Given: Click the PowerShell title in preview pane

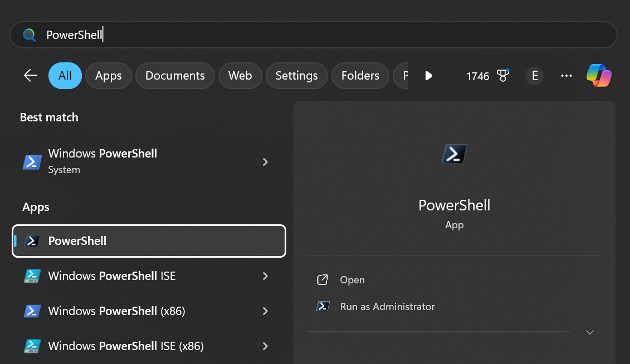Looking at the screenshot, I should pyautogui.click(x=455, y=205).
